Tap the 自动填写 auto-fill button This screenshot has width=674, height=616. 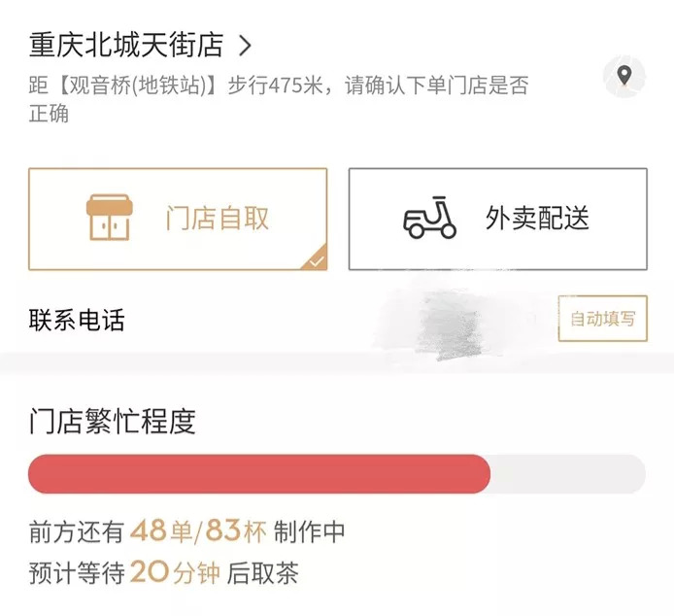pyautogui.click(x=602, y=319)
